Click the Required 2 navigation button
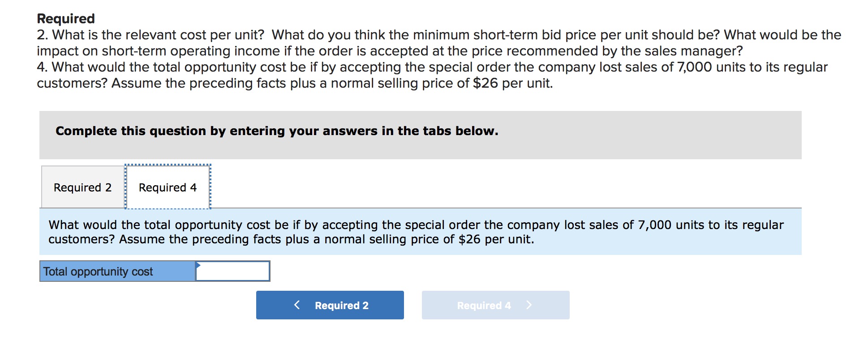 point(330,305)
